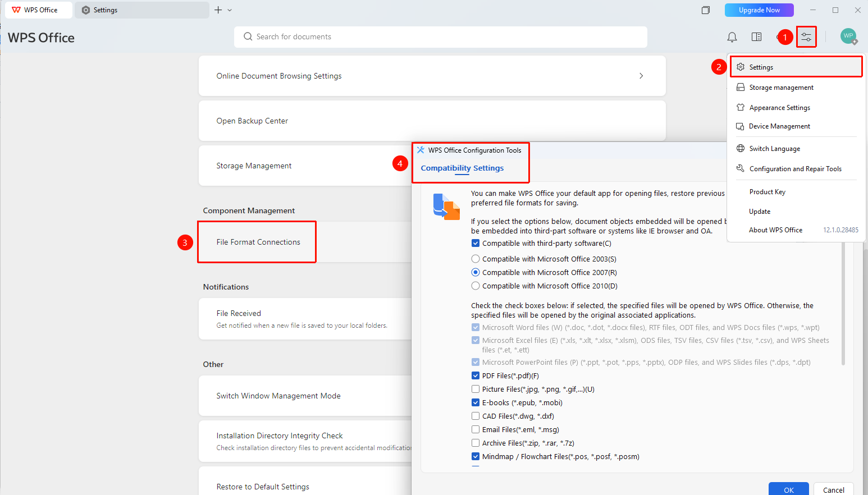Screen dimensions: 868x495
Task: Click the new tab plus icon
Action: tap(218, 10)
